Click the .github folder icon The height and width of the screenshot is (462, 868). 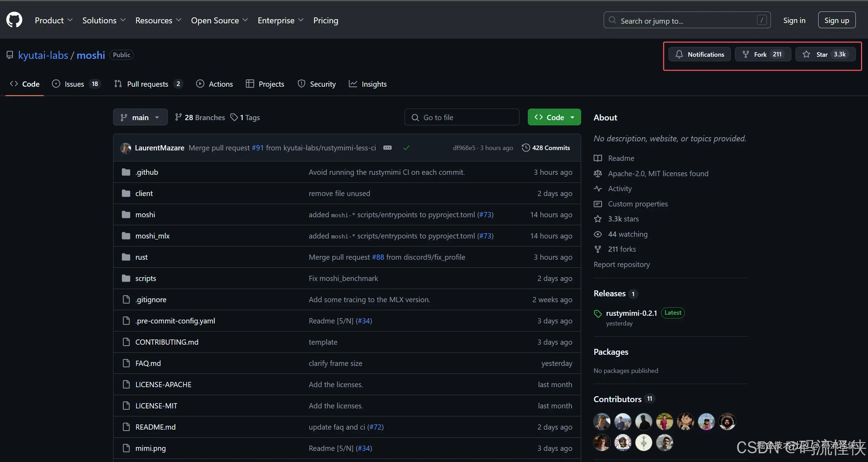126,172
